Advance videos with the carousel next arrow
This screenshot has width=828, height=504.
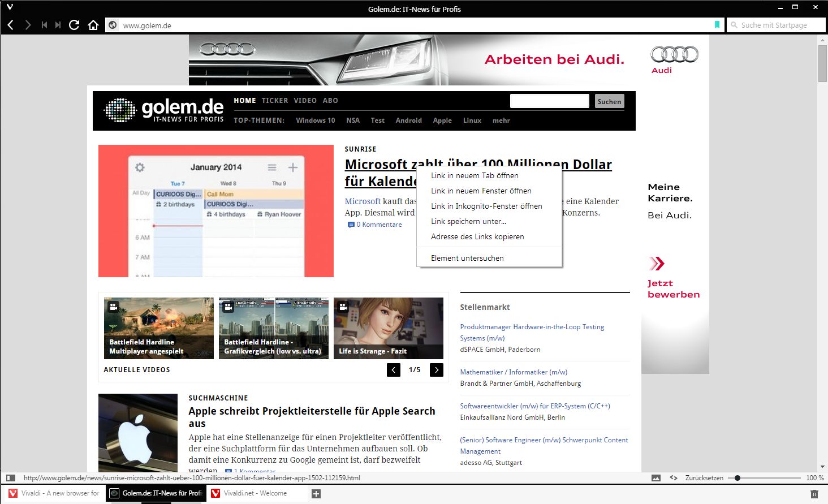[x=436, y=369]
